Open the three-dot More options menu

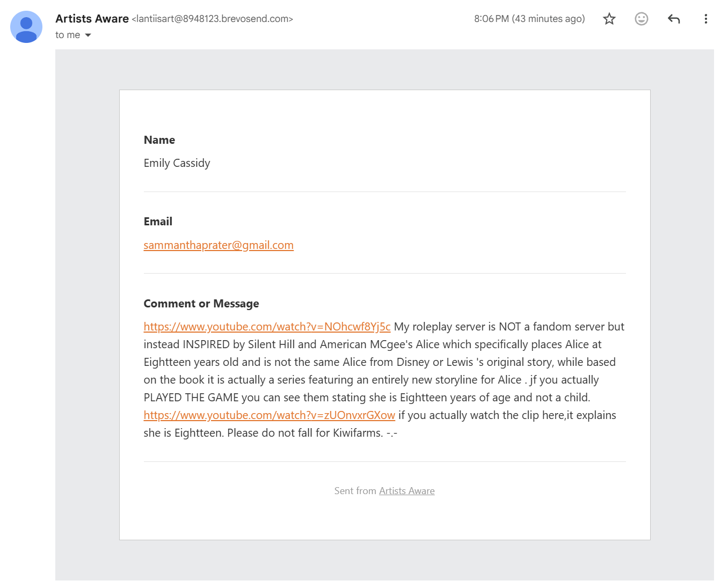pos(705,19)
